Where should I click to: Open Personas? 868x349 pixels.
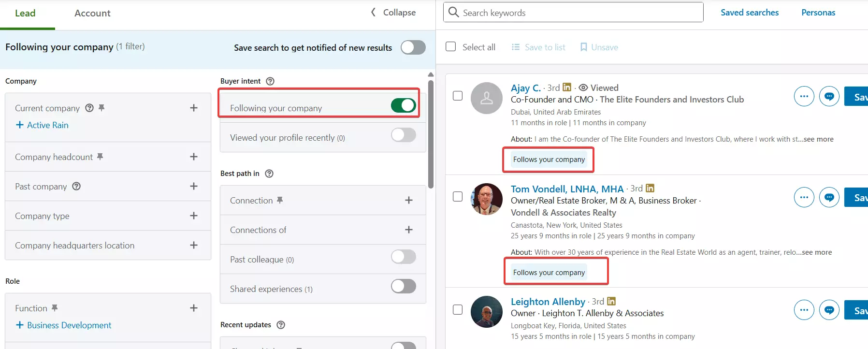point(818,13)
